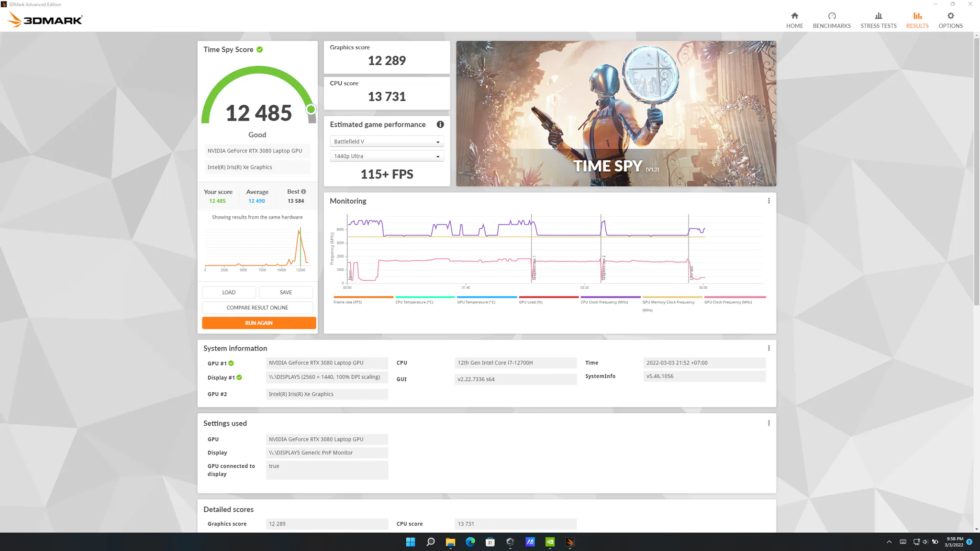The width and height of the screenshot is (980, 551).
Task: Toggle GPU Clock Frequency legend
Action: click(735, 300)
